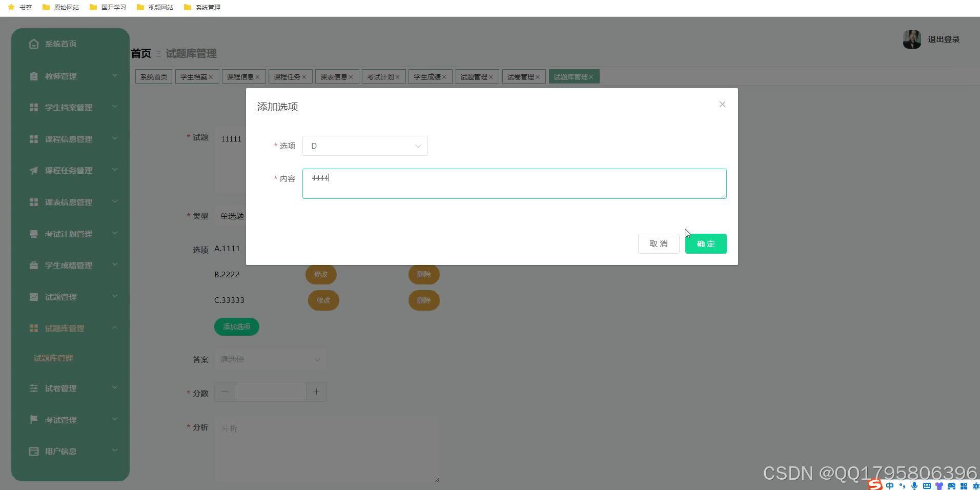The image size is (980, 490).
Task: Click 退出登录 to log out
Action: click(x=944, y=39)
